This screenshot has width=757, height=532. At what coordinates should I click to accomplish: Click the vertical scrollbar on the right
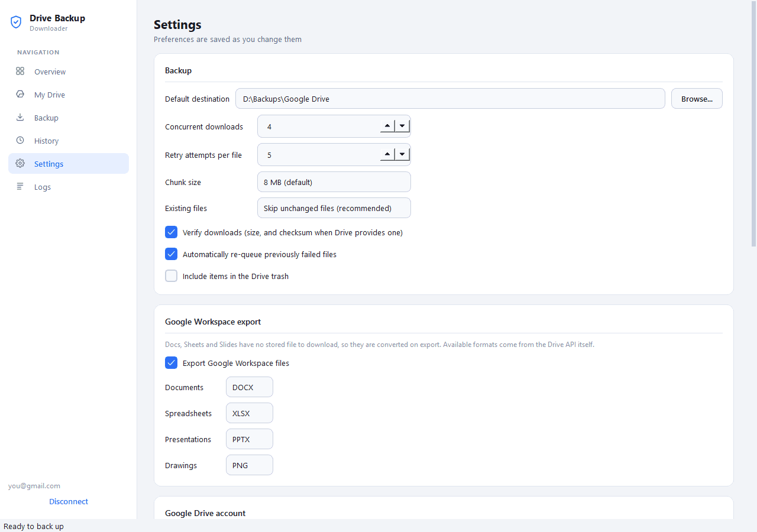[x=753, y=124]
